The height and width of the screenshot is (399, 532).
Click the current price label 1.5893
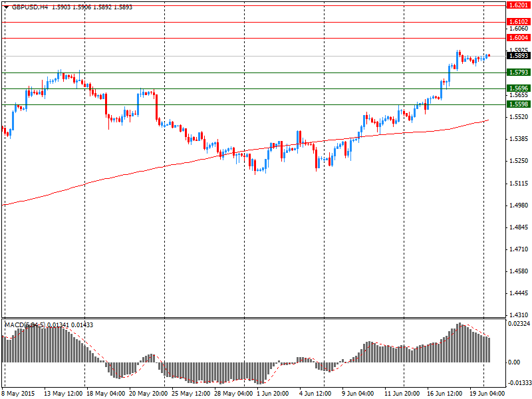click(518, 55)
